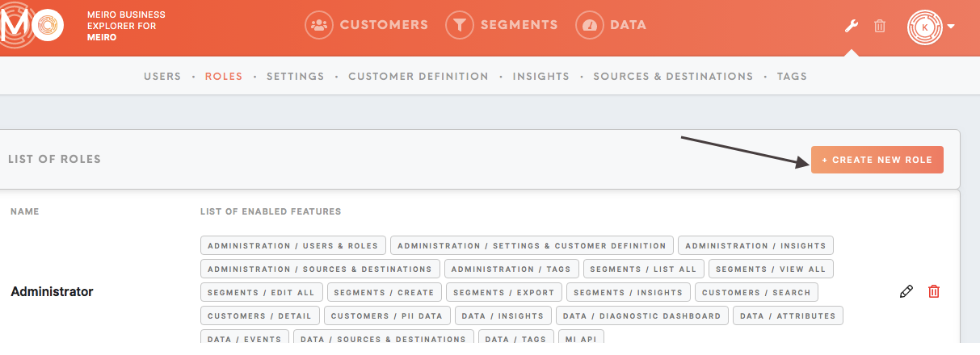Click the user avatar icon
This screenshot has width=980, height=355.
925,27
